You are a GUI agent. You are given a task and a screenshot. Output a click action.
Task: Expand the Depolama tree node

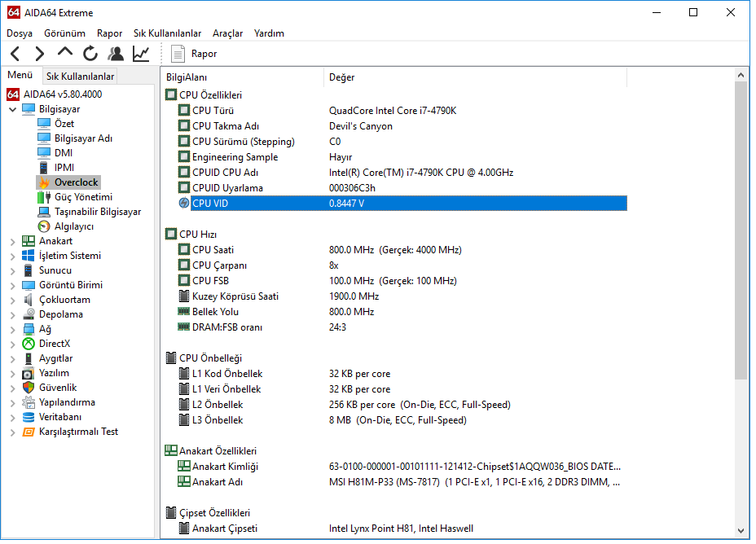(13, 314)
